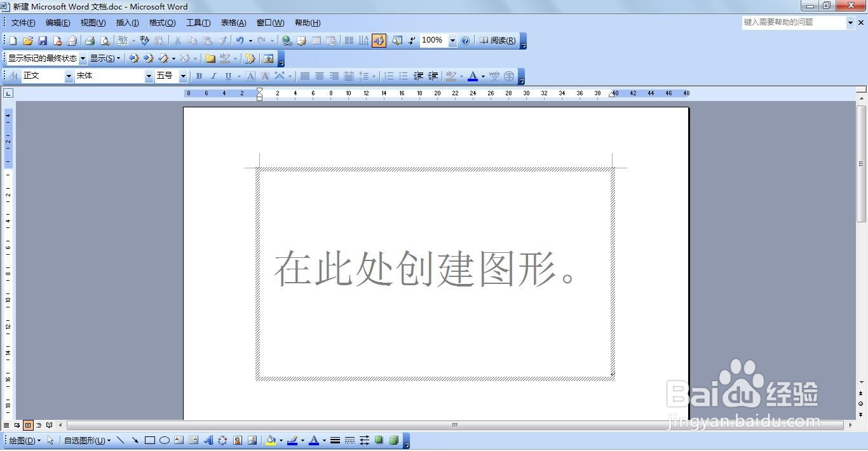Image resolution: width=868 pixels, height=451 pixels.
Task: Open the 格式(O) menu
Action: [162, 23]
